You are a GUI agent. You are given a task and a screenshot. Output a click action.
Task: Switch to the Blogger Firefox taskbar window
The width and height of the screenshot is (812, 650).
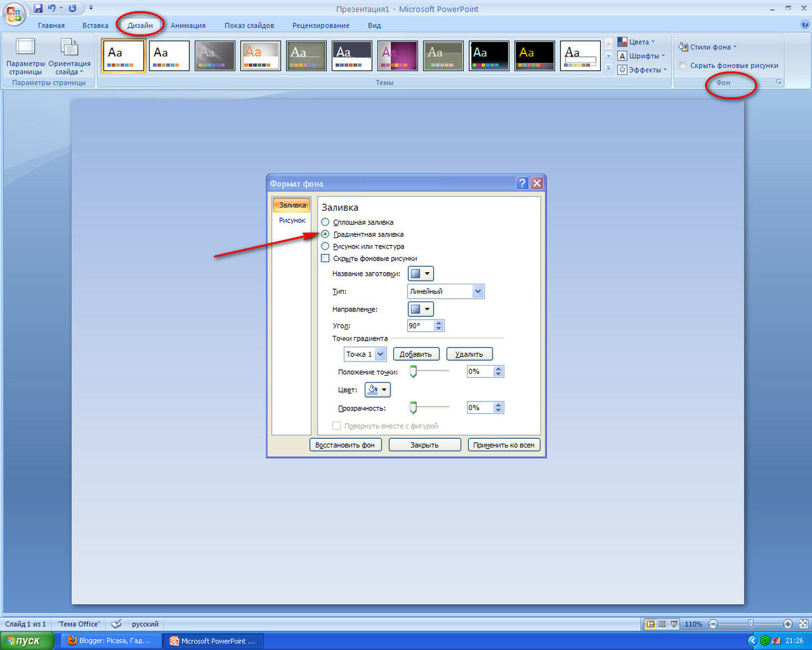click(112, 641)
